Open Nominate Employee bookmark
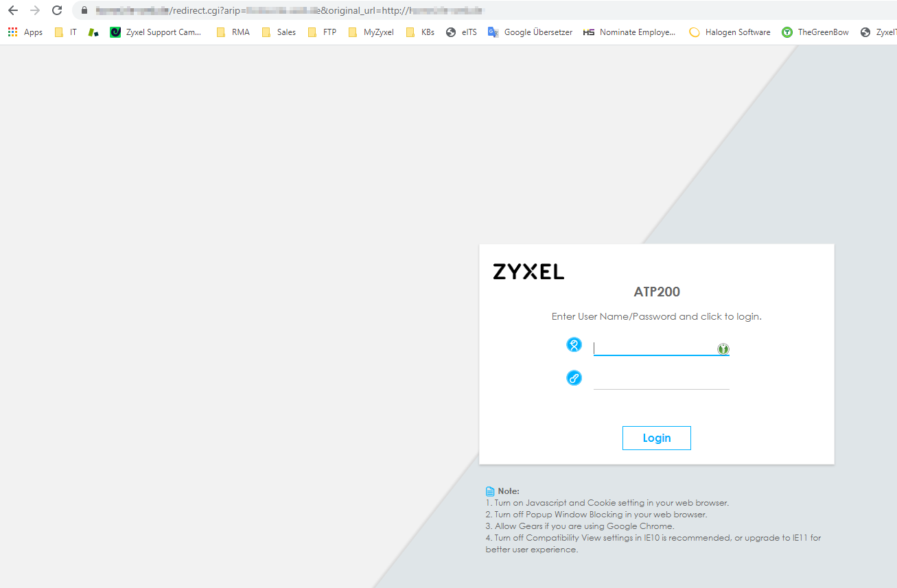897x588 pixels. [x=629, y=32]
